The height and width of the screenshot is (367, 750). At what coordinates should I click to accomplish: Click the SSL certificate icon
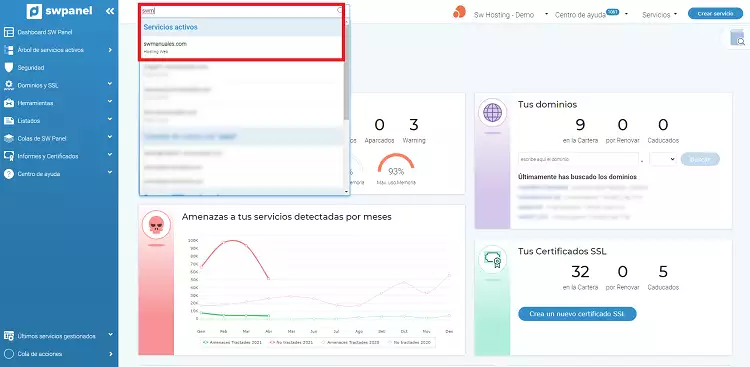492,259
